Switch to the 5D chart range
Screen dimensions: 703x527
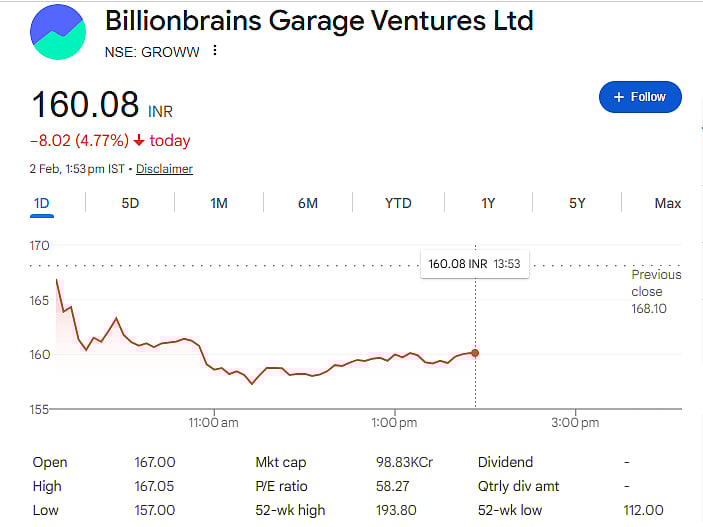[x=130, y=203]
